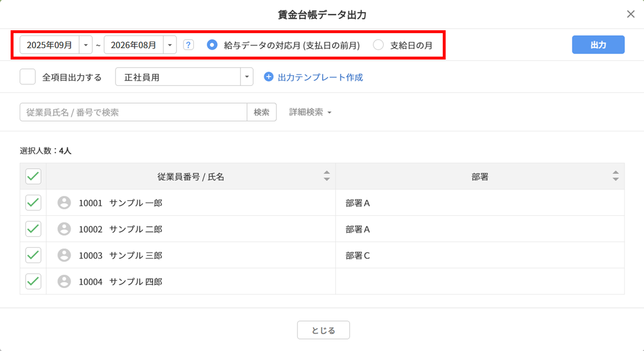Screen dimensions: 644x351
Task: Click the avatar icon for サンプル 二郎
Action: 64,229
